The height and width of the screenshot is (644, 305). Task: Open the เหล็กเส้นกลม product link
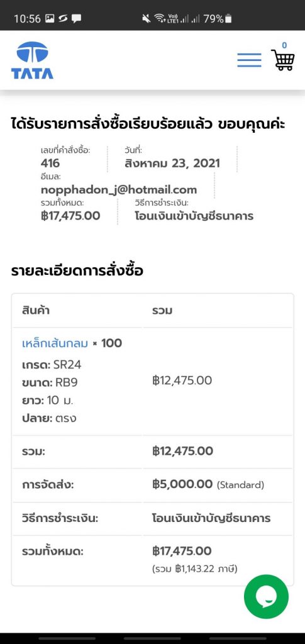coord(55,343)
